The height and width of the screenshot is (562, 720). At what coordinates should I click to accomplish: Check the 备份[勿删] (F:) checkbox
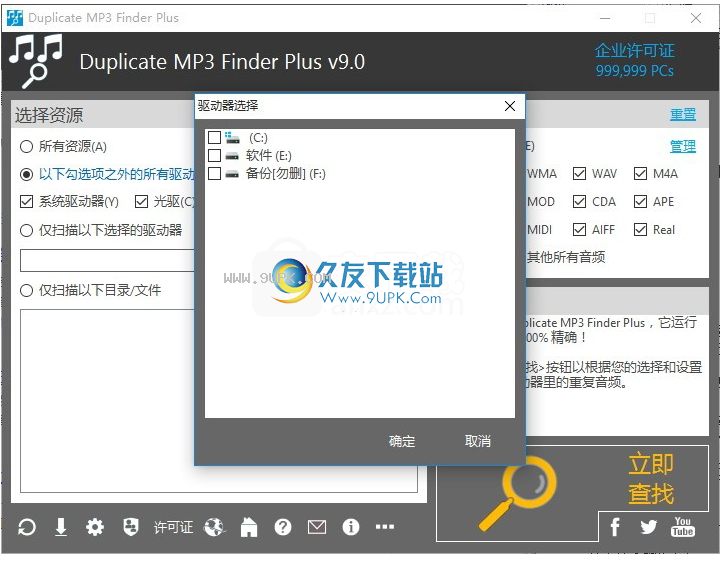(x=214, y=174)
